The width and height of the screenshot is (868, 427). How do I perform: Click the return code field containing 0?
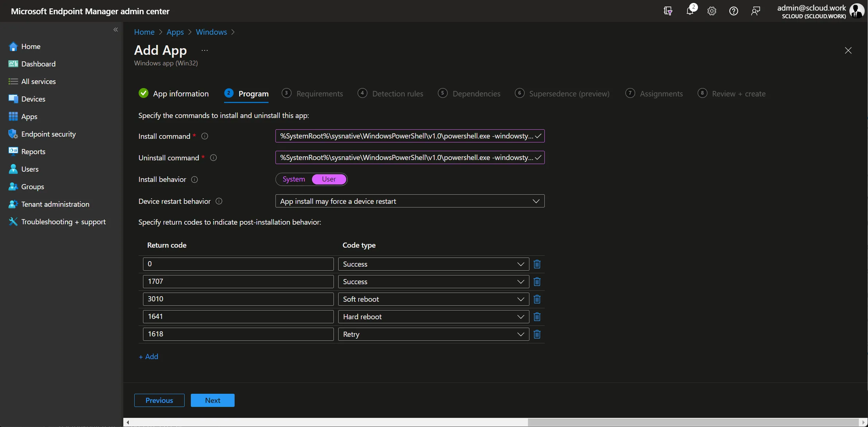point(238,264)
